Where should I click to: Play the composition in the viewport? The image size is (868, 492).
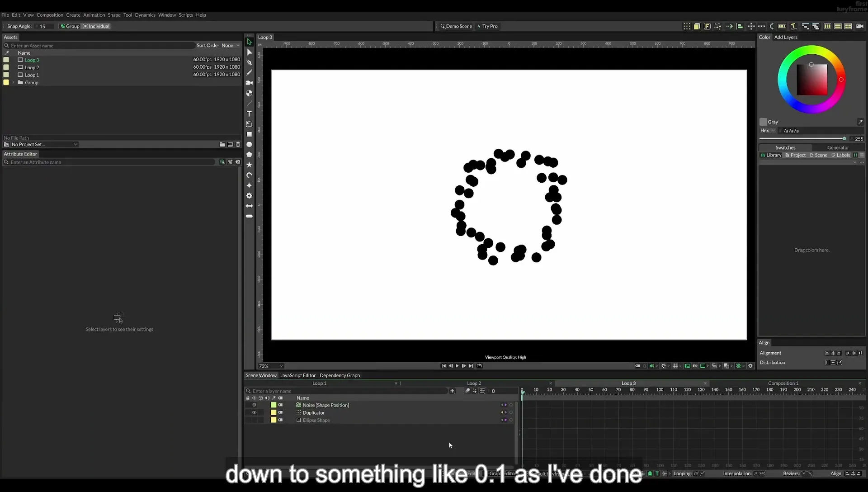click(x=457, y=366)
